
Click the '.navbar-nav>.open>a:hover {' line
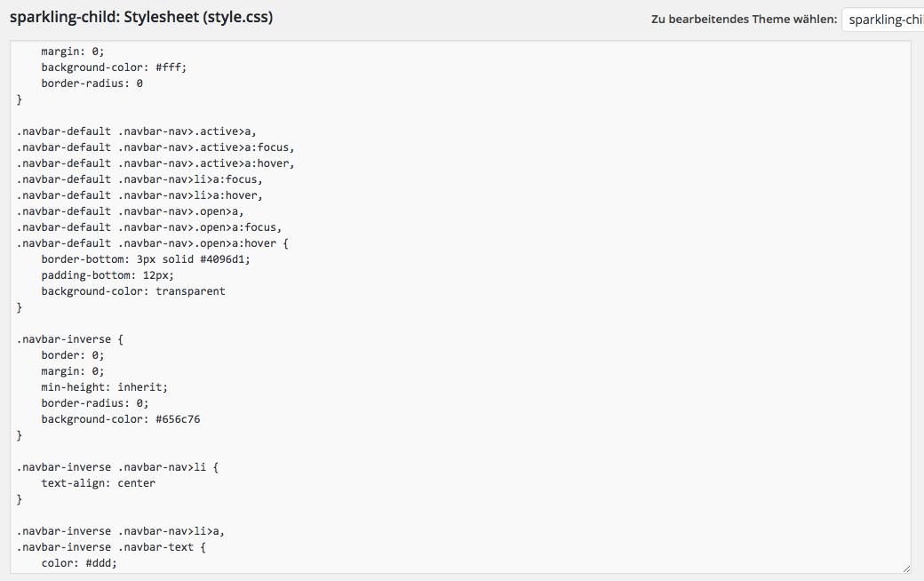[x=152, y=243]
